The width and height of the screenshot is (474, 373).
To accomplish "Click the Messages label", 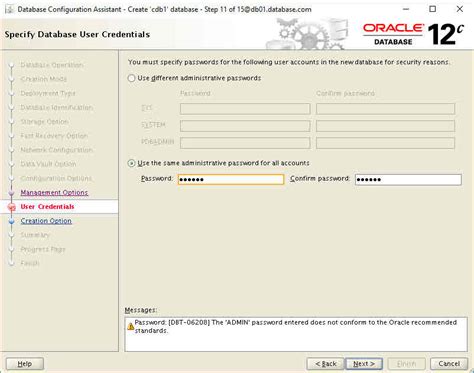I will [x=141, y=310].
